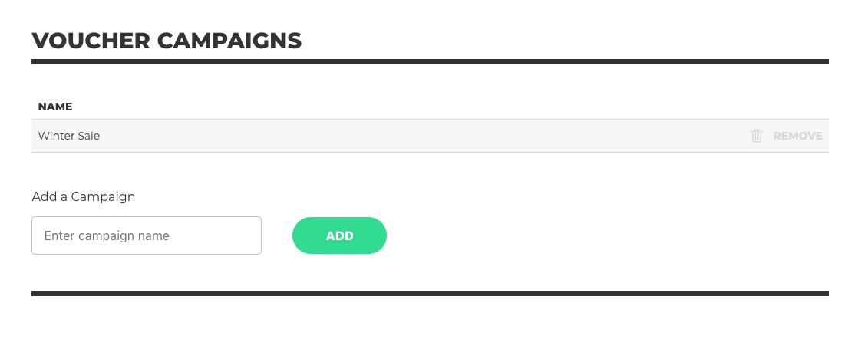This screenshot has height=349, width=868.
Task: Click the NAME column header
Action: (54, 107)
